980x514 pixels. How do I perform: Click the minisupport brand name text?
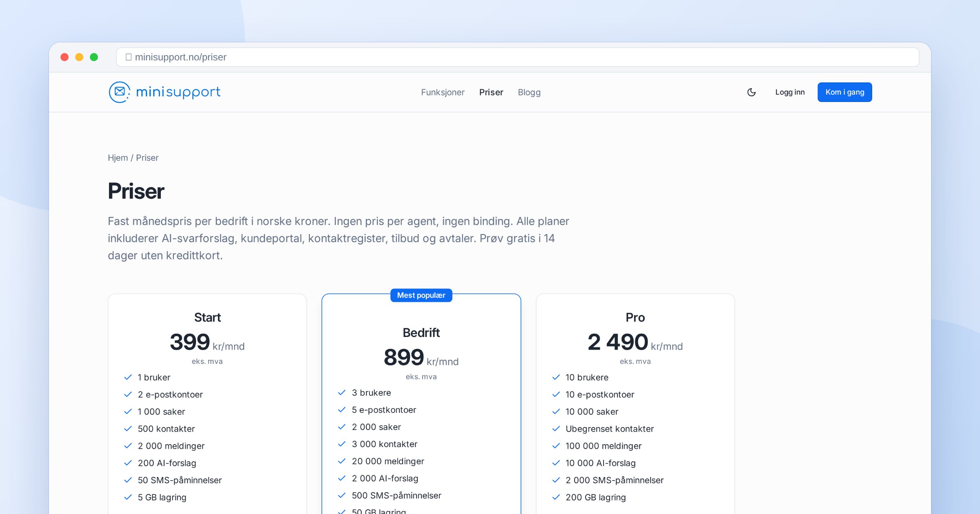[178, 92]
